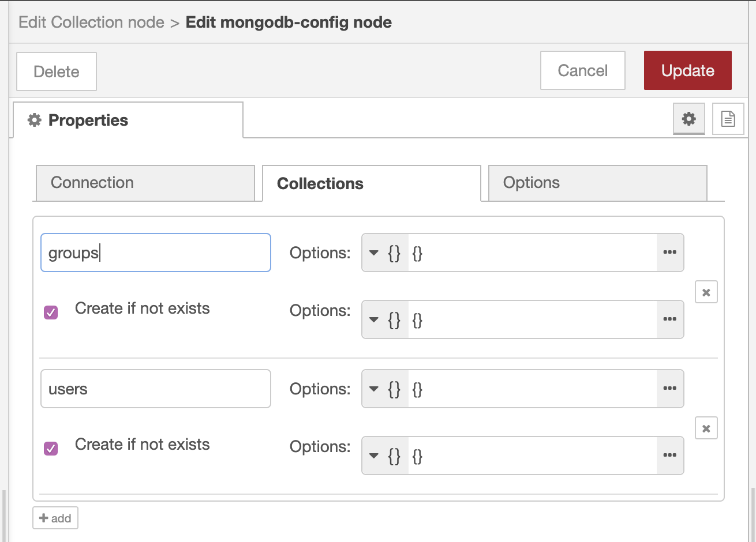The width and height of the screenshot is (756, 542).
Task: Show node description document icon
Action: click(x=728, y=119)
